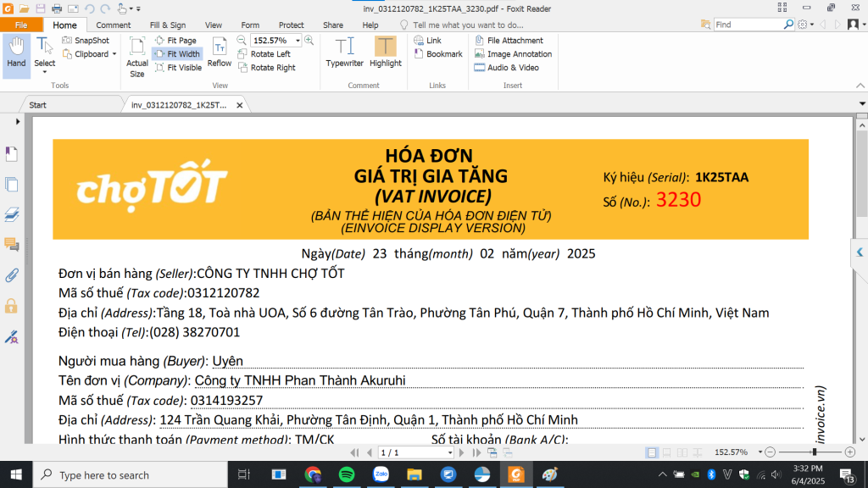Switch to continuous facing view in status bar
The image size is (868, 488).
click(x=698, y=452)
